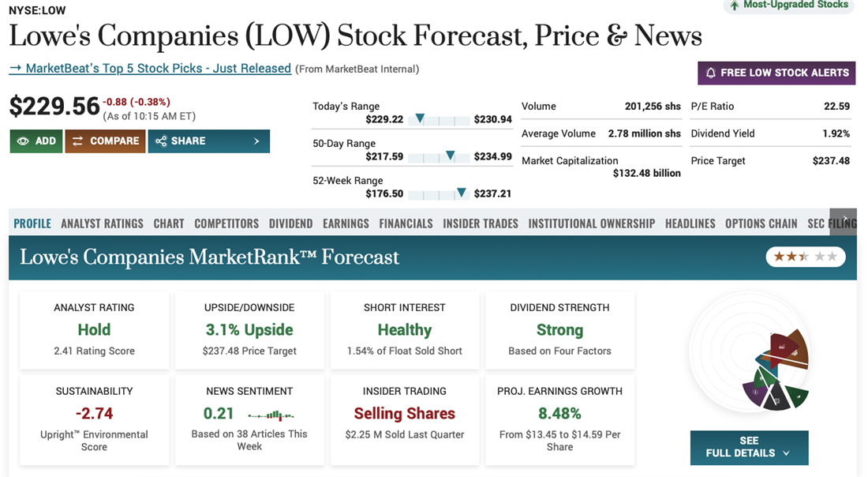Click the share network icon

[x=161, y=141]
